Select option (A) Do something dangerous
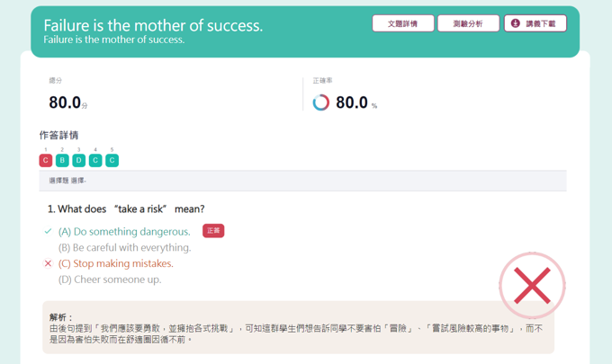612x364 pixels. click(x=124, y=231)
